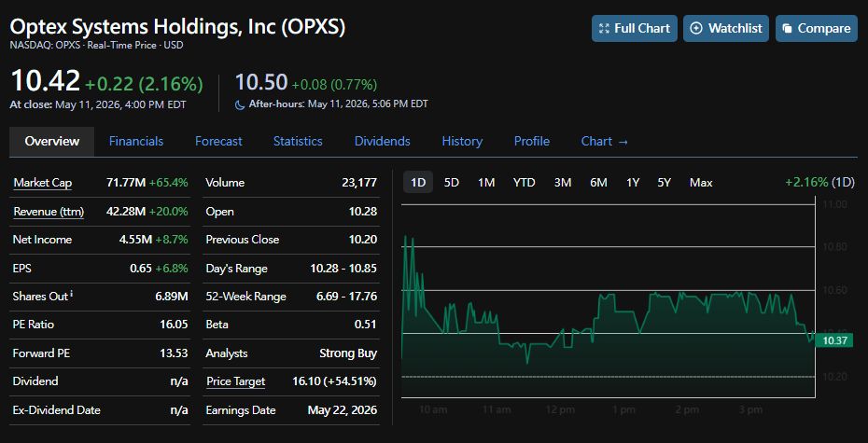Follow the Chart arrow link
The width and height of the screenshot is (868, 443).
(605, 142)
